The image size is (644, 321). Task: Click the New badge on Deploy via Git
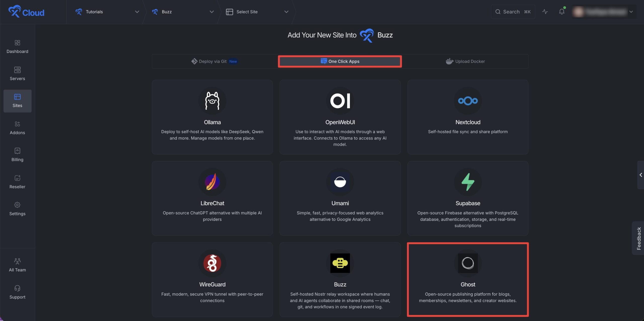point(233,61)
